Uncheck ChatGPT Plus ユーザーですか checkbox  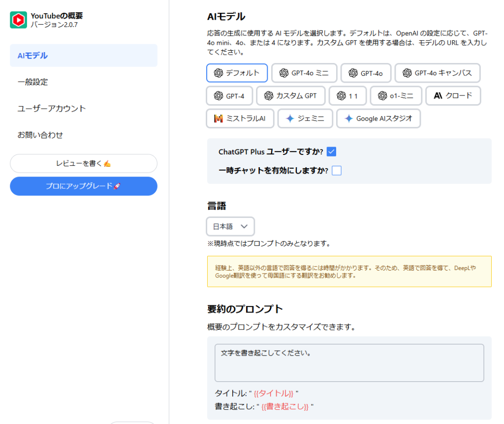tap(331, 151)
